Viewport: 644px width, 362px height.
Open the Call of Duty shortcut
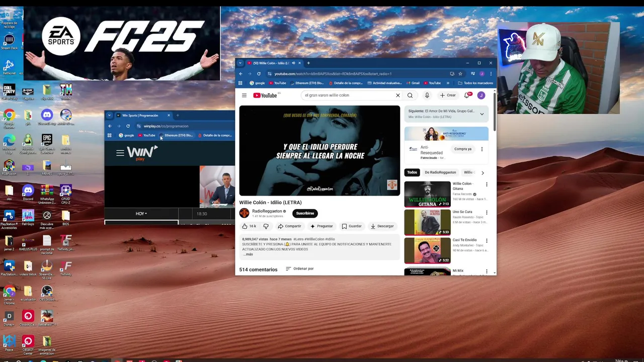point(9,92)
